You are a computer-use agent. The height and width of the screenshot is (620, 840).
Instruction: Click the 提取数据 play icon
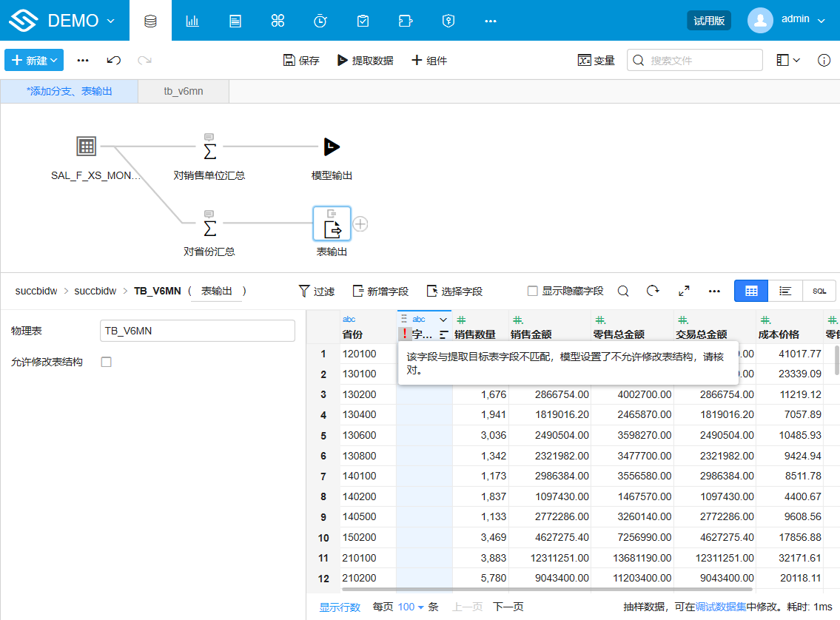coord(343,60)
